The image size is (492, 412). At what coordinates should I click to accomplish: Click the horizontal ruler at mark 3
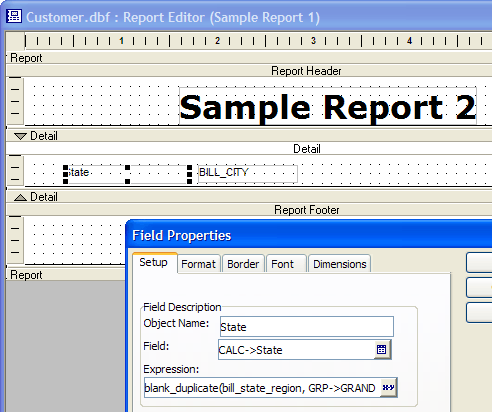pos(313,41)
